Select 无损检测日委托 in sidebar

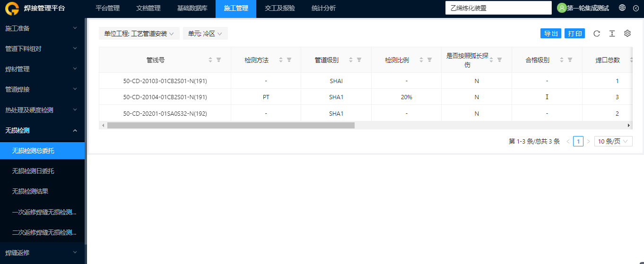click(43, 171)
